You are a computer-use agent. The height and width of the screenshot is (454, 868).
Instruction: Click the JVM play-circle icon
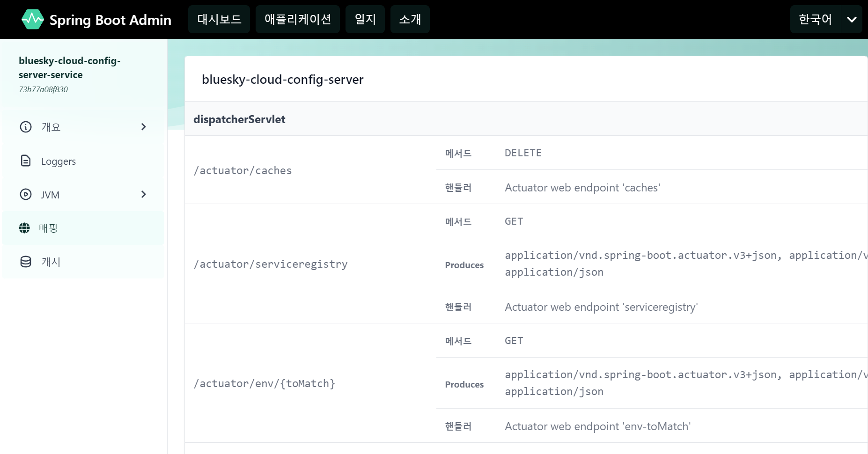point(26,194)
